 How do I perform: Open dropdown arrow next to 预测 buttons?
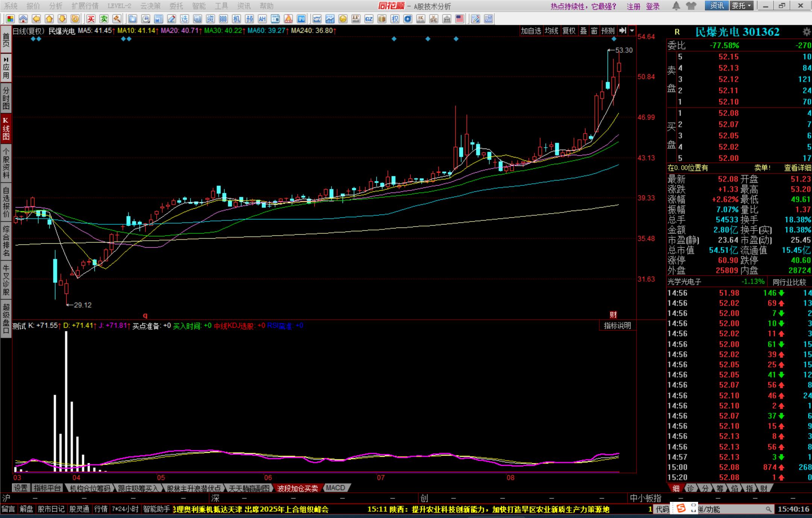[x=632, y=31]
